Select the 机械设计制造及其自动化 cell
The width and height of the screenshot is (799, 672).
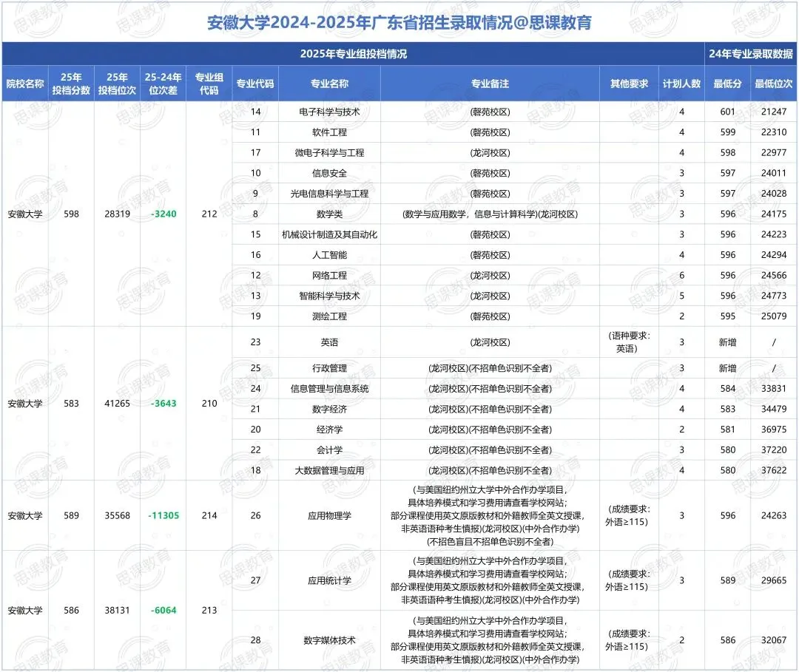[x=330, y=234]
